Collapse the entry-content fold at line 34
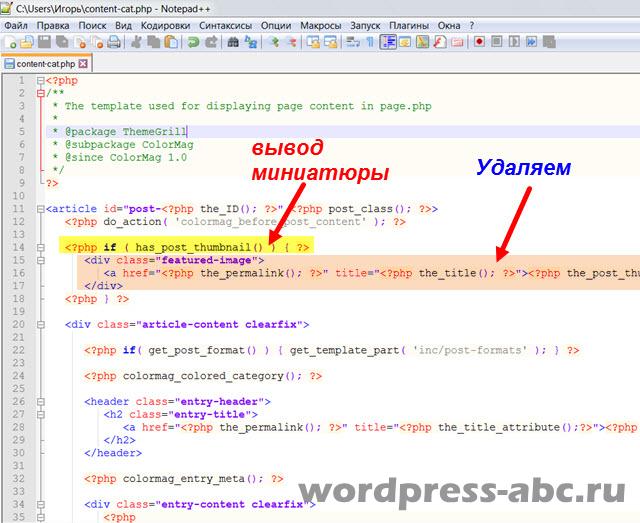The height and width of the screenshot is (523, 640). click(40, 505)
